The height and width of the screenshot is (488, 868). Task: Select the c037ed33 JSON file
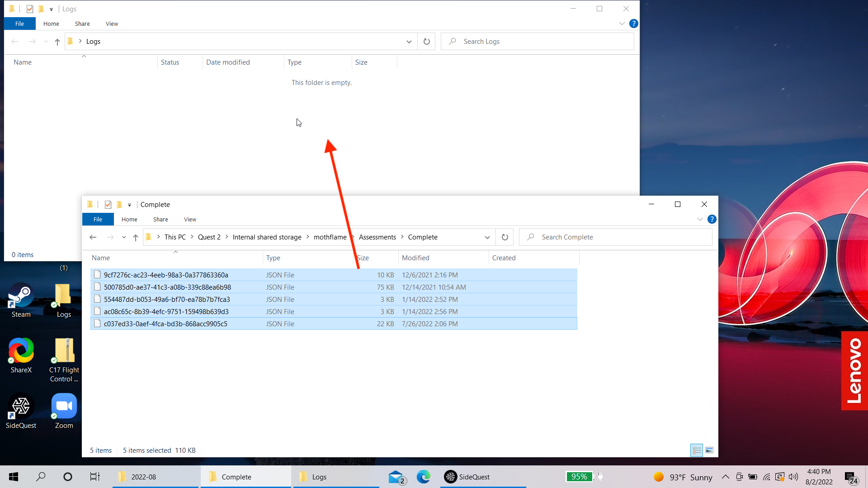pos(165,324)
